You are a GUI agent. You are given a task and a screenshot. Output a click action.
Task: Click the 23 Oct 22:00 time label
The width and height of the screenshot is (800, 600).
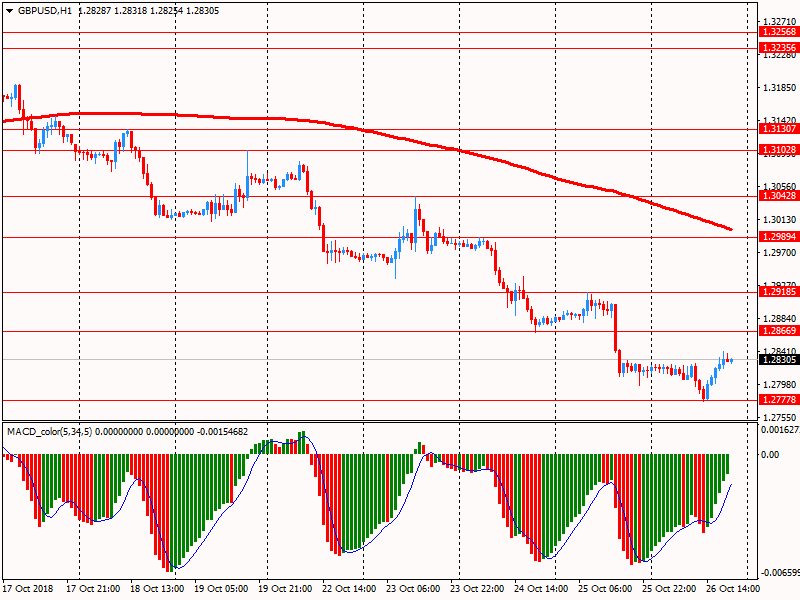tap(477, 588)
